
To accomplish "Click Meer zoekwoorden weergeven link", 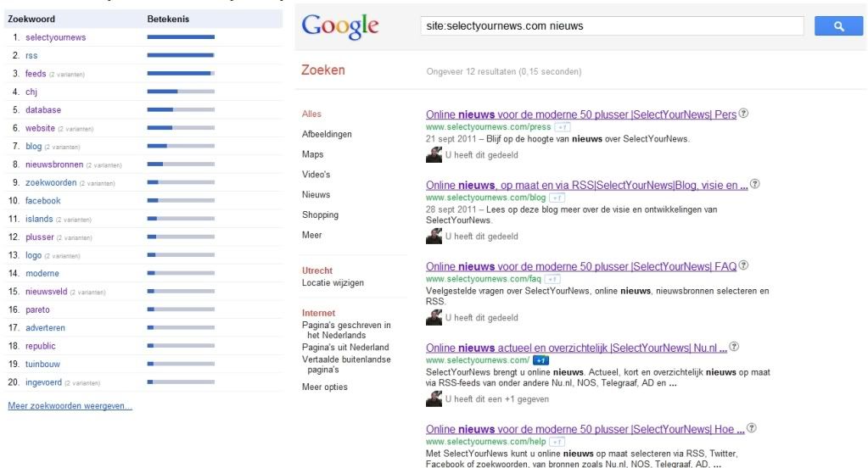I will point(70,406).
